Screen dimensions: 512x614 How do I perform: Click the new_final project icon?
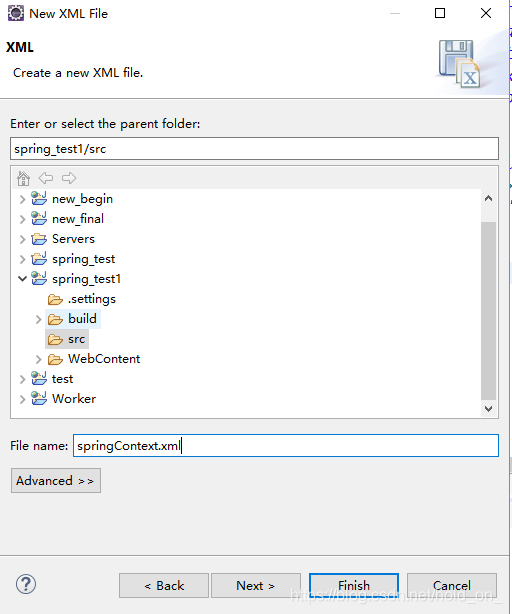coord(39,219)
